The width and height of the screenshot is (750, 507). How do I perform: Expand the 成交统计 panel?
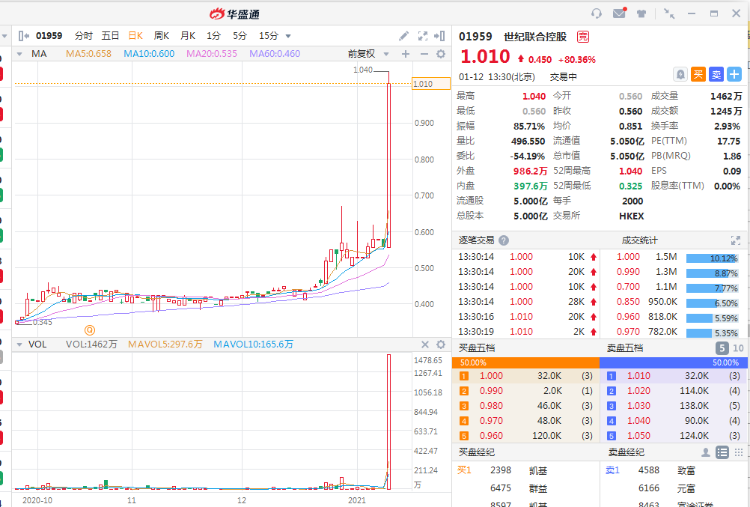[x=735, y=241]
